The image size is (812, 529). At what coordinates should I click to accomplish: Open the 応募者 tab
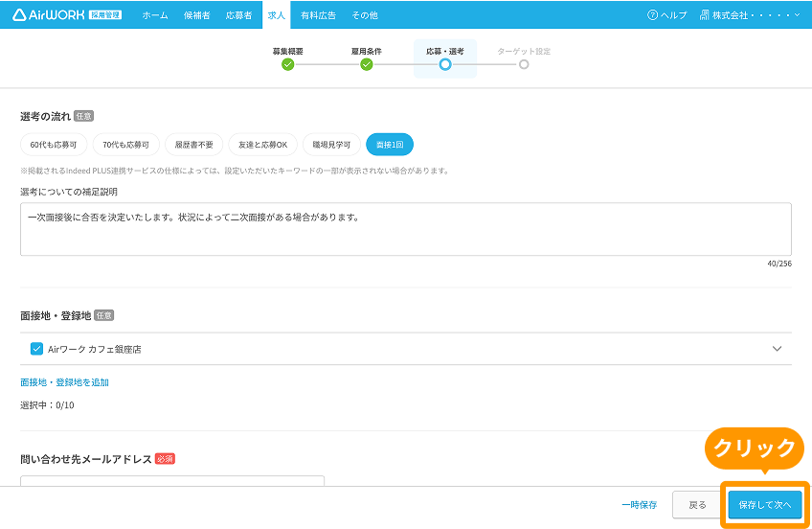pos(238,15)
